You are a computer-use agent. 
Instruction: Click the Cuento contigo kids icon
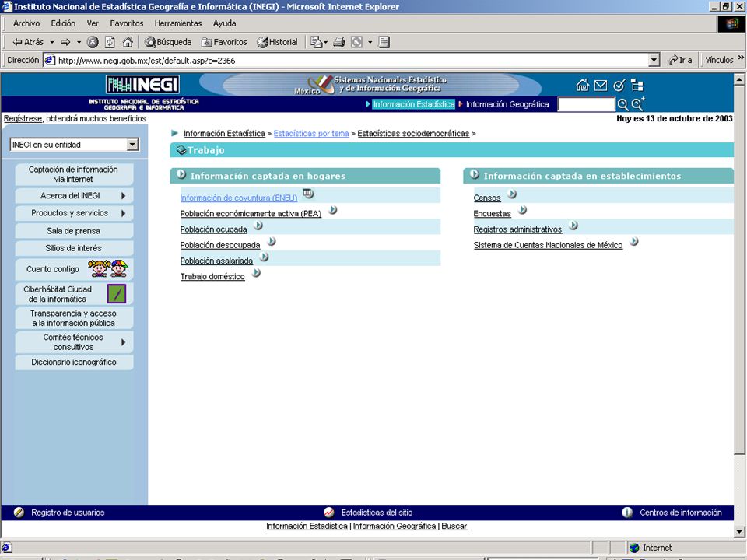tap(108, 268)
